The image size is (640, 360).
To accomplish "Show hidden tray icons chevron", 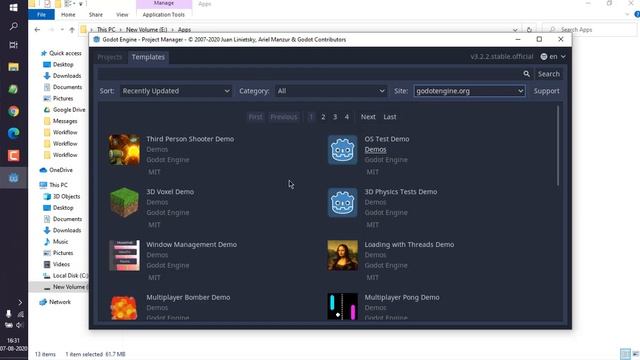I will coord(20,302).
